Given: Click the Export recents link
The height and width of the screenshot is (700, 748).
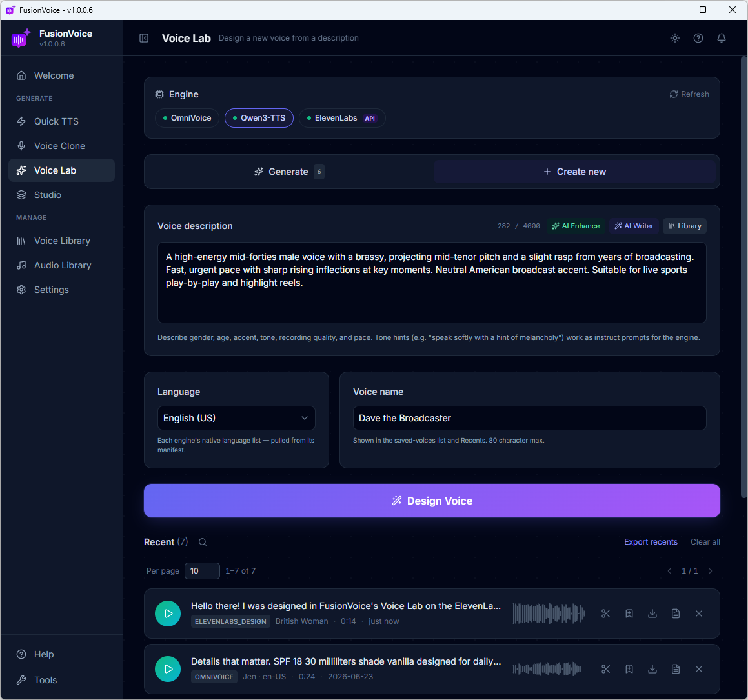Looking at the screenshot, I should point(651,542).
